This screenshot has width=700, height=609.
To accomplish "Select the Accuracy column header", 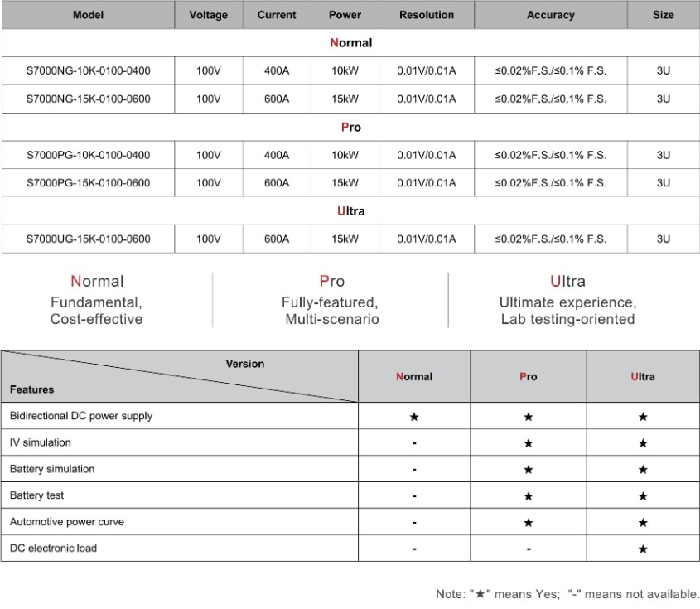I will (550, 15).
